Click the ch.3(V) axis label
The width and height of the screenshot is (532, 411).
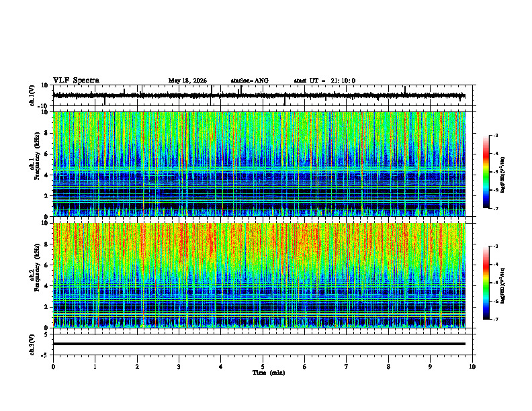(x=32, y=345)
